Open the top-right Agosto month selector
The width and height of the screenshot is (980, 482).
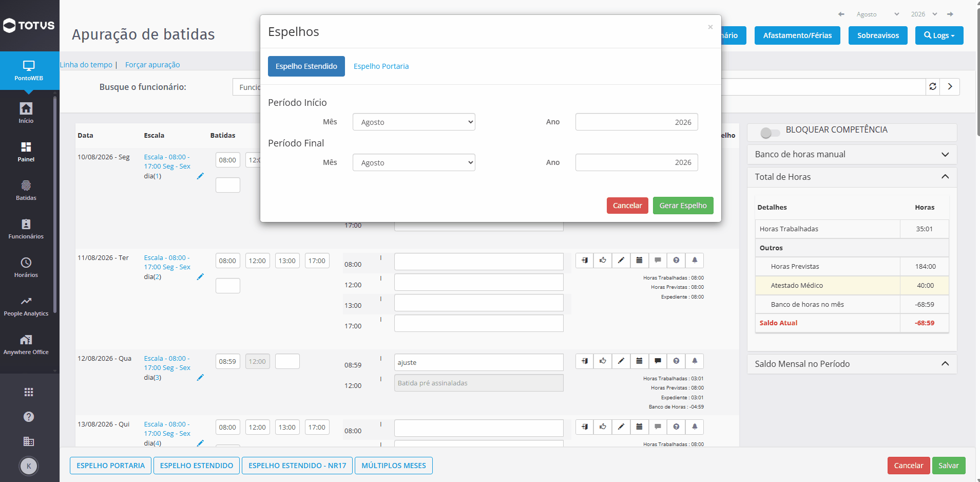tap(877, 14)
